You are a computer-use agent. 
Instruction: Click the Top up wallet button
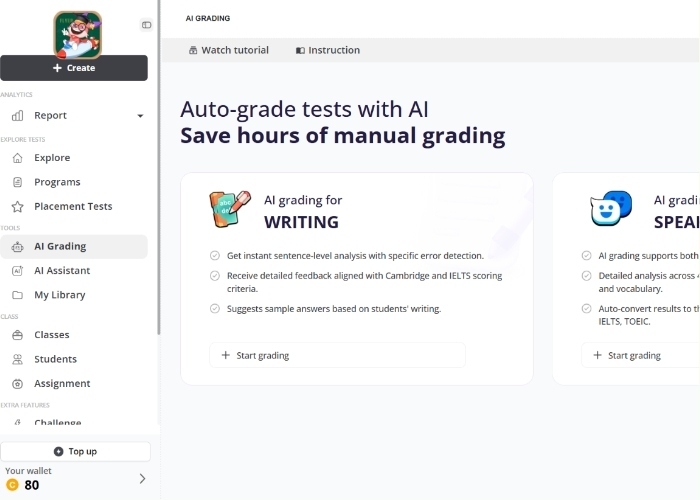pyautogui.click(x=75, y=451)
